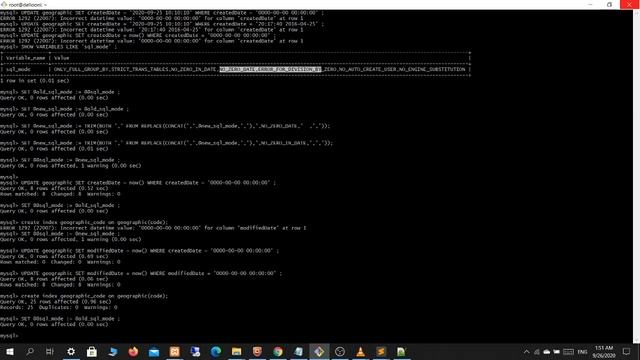640x360 pixels.
Task: Click the terminal window title-bar app icon
Action: 4,4
